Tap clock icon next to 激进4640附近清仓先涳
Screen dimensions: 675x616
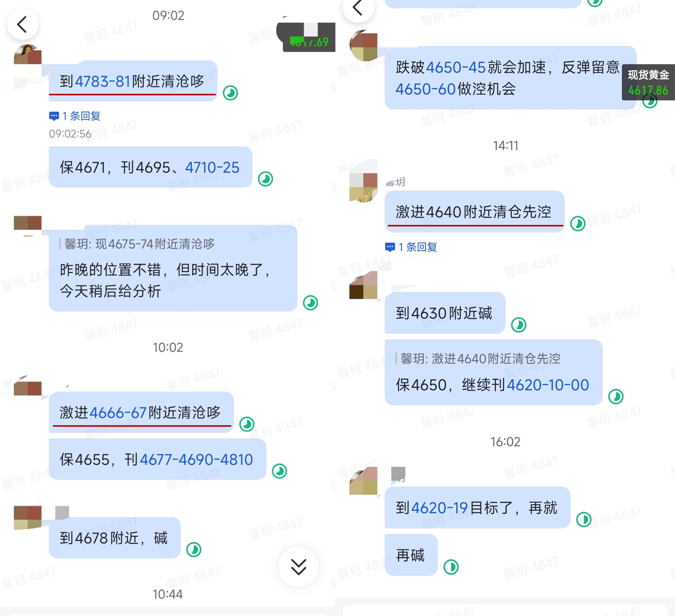point(578,224)
